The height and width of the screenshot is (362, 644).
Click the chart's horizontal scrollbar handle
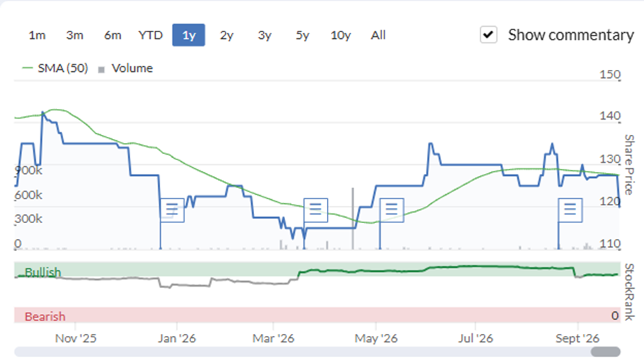606,352
